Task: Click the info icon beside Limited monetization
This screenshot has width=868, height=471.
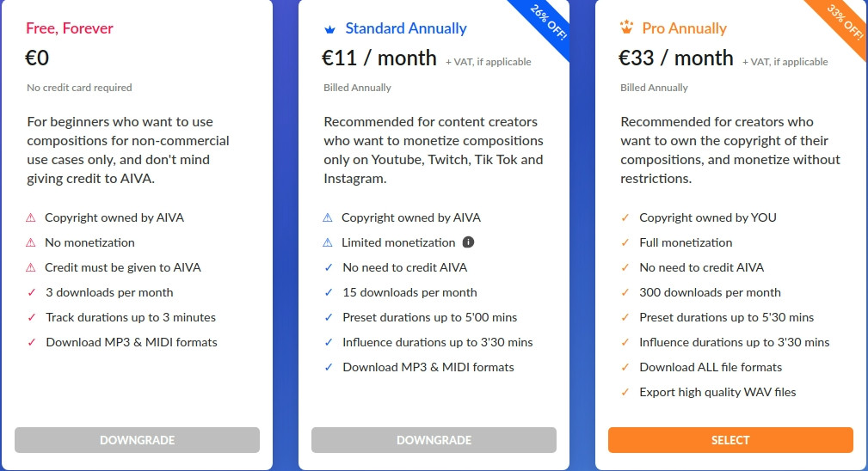Action: click(x=469, y=242)
